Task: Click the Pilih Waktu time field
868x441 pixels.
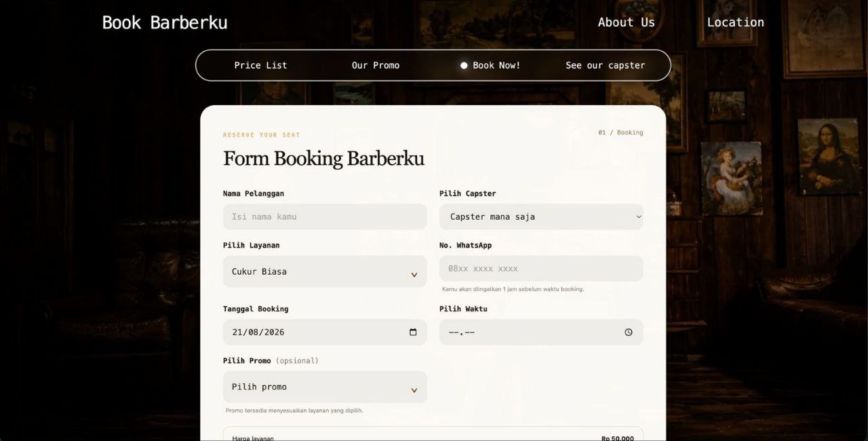Action: [541, 332]
